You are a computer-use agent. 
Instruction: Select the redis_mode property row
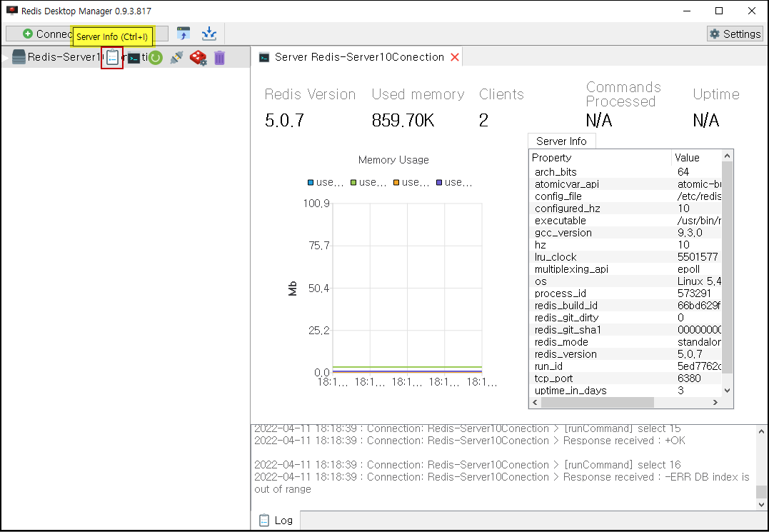[625, 342]
